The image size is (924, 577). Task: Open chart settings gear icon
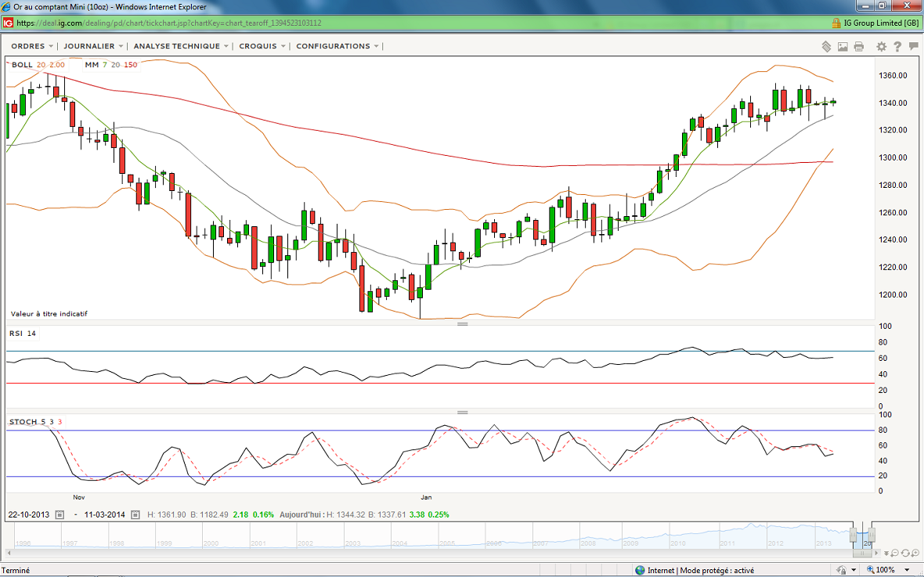tap(882, 46)
